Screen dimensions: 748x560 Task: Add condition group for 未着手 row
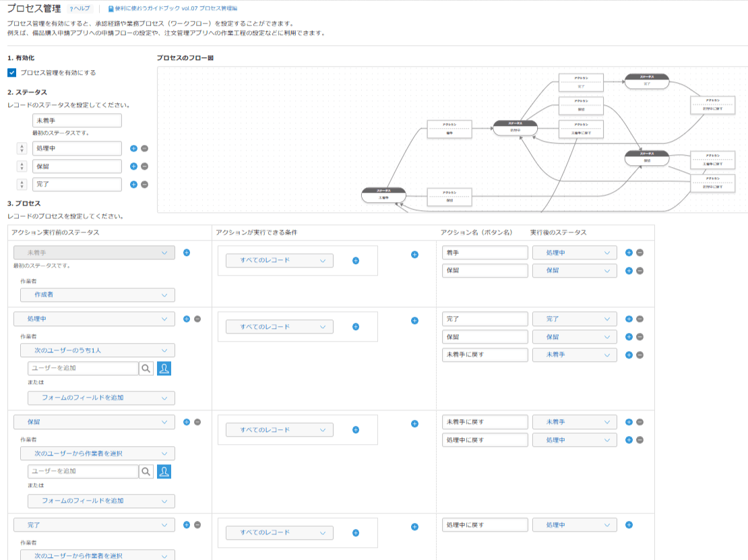click(414, 255)
